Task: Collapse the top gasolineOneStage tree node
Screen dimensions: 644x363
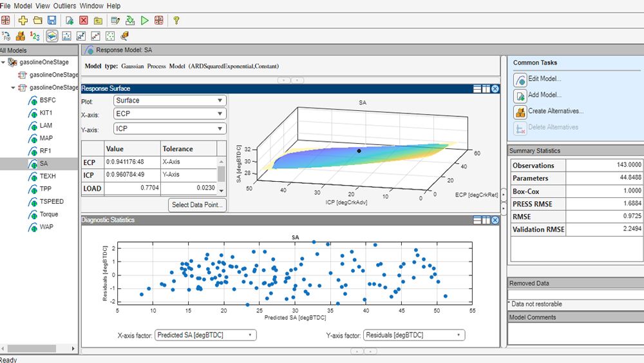Action: click(x=4, y=63)
